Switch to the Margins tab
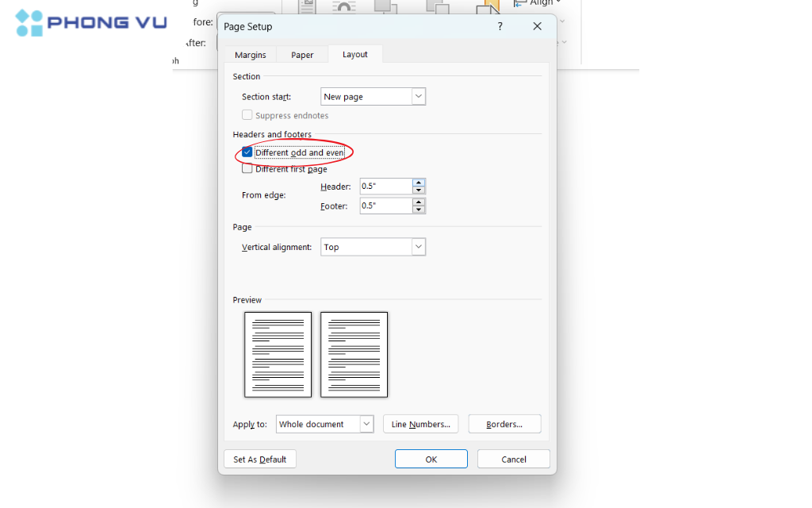The height and width of the screenshot is (508, 812). (250, 54)
